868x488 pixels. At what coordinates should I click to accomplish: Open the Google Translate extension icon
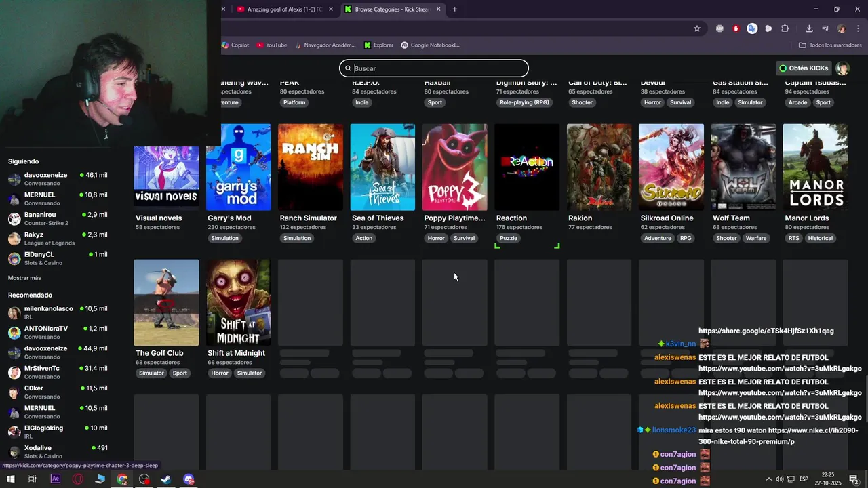click(752, 28)
